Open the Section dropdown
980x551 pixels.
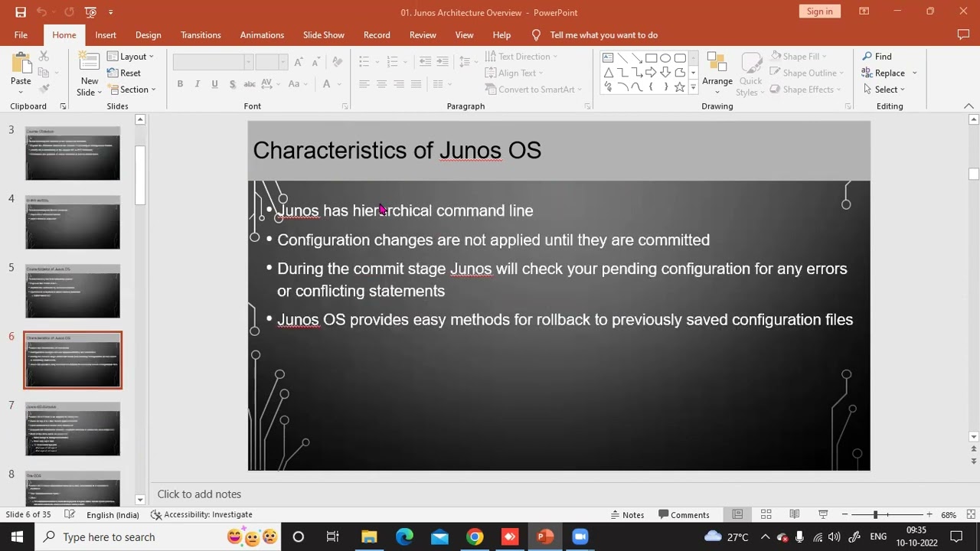click(131, 90)
